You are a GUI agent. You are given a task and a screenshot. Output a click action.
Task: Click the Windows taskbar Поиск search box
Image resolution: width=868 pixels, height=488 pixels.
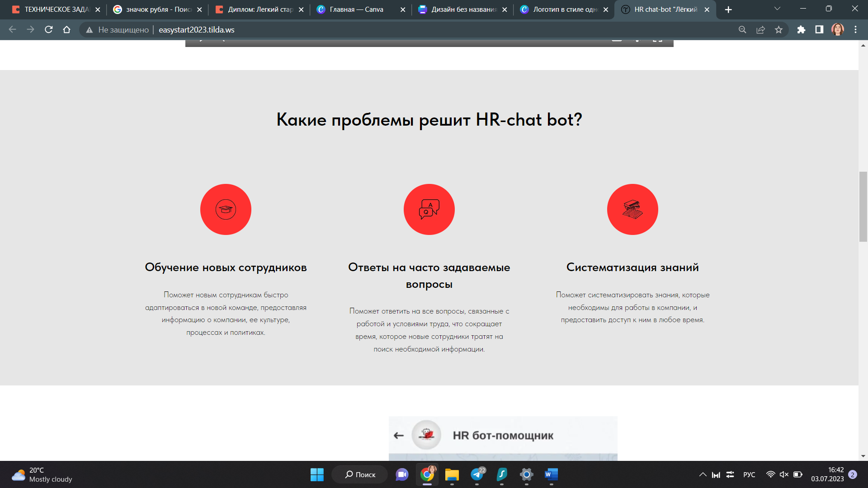click(x=360, y=474)
